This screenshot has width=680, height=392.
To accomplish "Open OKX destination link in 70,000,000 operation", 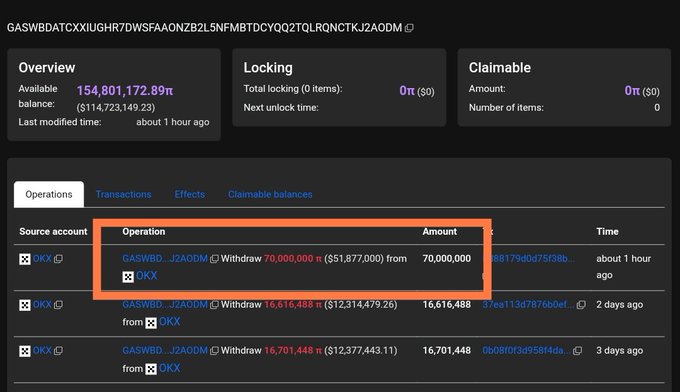I will tap(147, 276).
